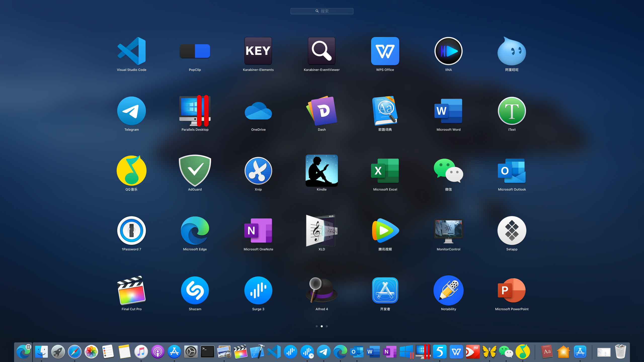Open the Home app in the Dock
Image resolution: width=644 pixels, height=362 pixels.
click(x=563, y=351)
